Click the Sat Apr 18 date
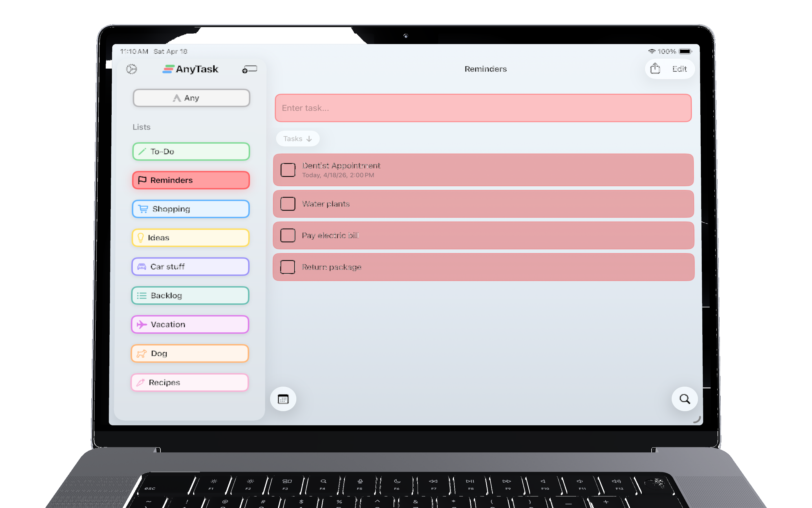The image size is (812, 508). click(x=171, y=51)
